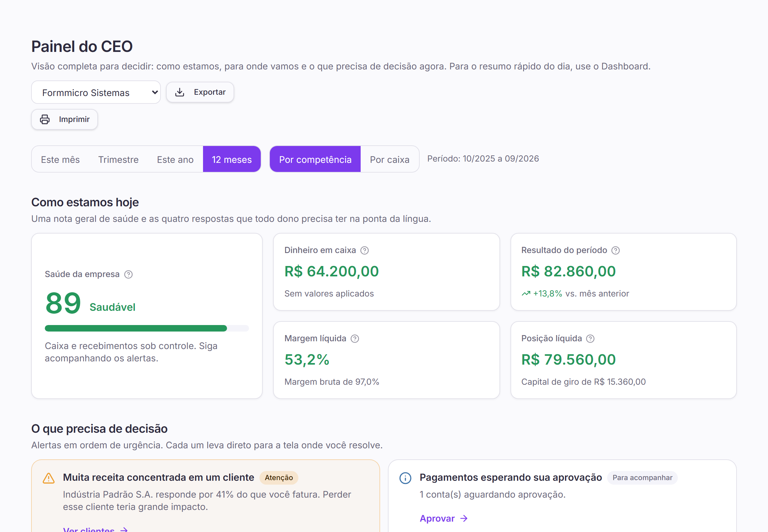
Task: Click the R$ 64.200,00 cash value
Action: coord(331,271)
